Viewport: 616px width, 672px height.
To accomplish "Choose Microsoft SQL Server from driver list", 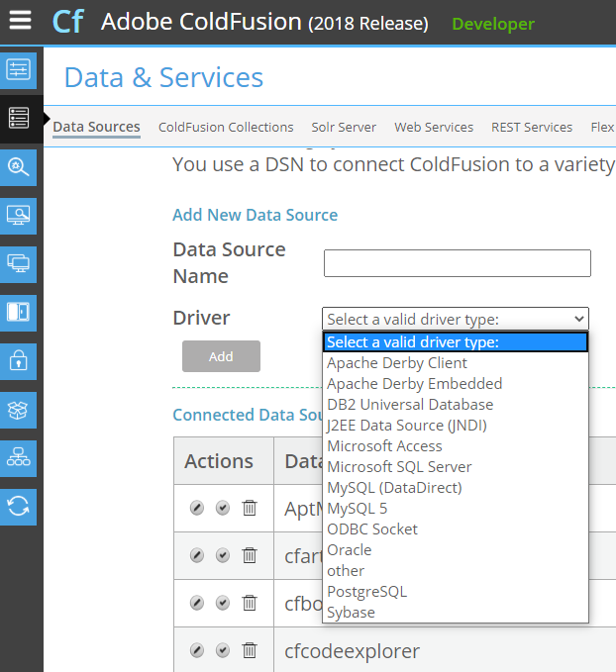I will click(x=399, y=467).
